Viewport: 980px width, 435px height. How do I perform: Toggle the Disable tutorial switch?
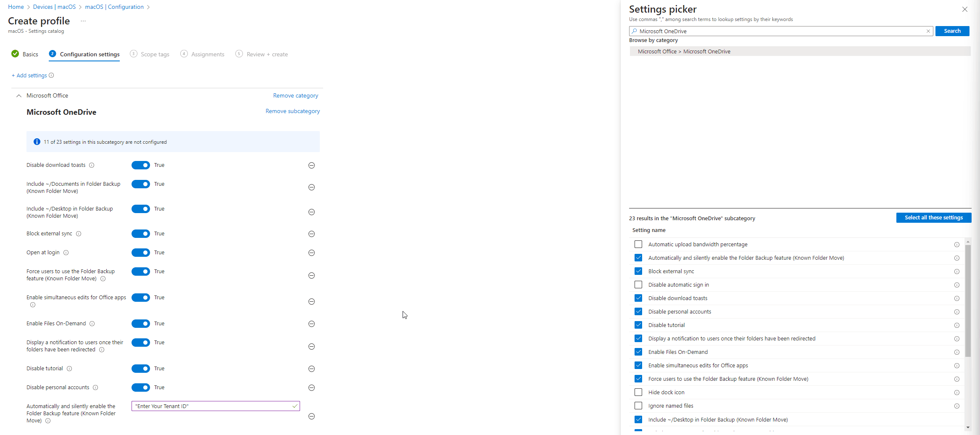141,369
